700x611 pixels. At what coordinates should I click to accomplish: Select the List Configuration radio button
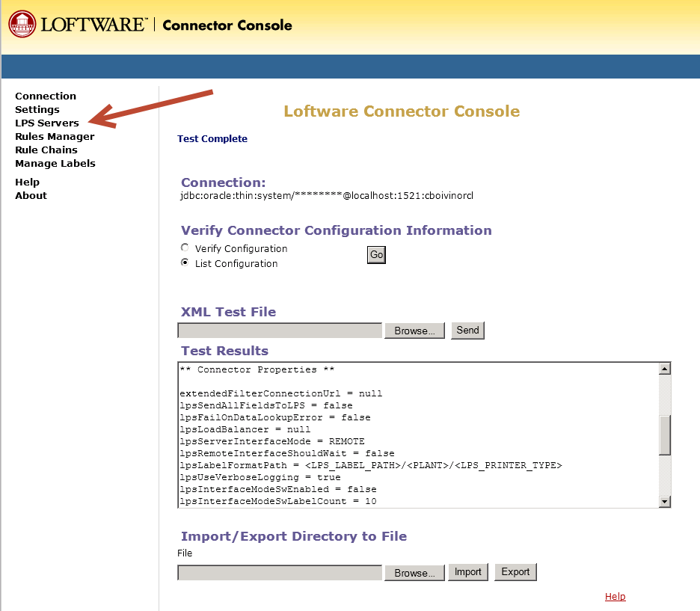pos(185,262)
